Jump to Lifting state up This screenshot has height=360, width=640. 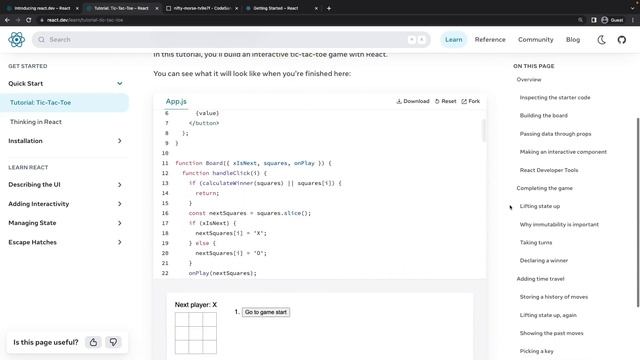click(540, 206)
